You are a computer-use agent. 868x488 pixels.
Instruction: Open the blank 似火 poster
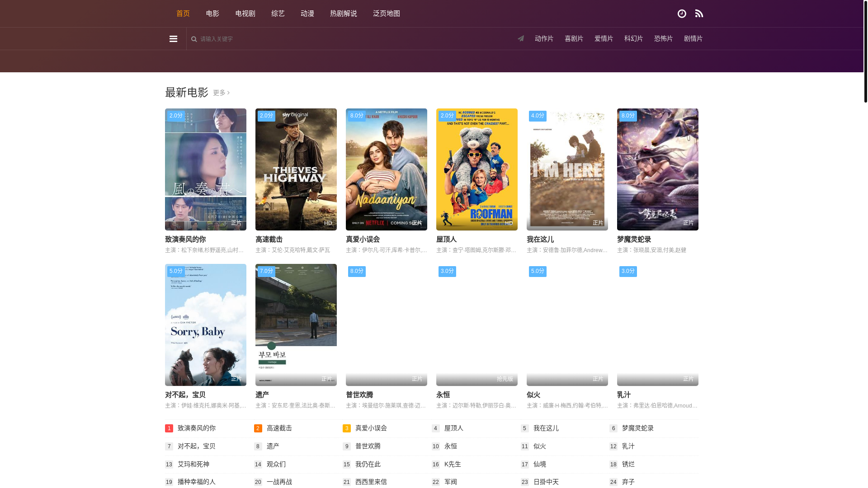(567, 325)
